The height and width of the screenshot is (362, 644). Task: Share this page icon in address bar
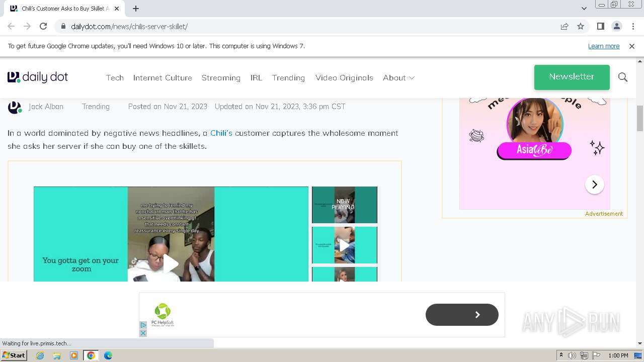(565, 26)
